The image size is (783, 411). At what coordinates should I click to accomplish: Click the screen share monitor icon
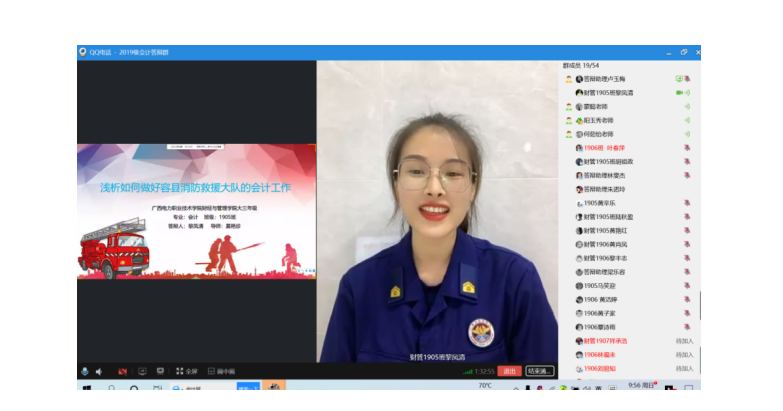pyautogui.click(x=143, y=371)
